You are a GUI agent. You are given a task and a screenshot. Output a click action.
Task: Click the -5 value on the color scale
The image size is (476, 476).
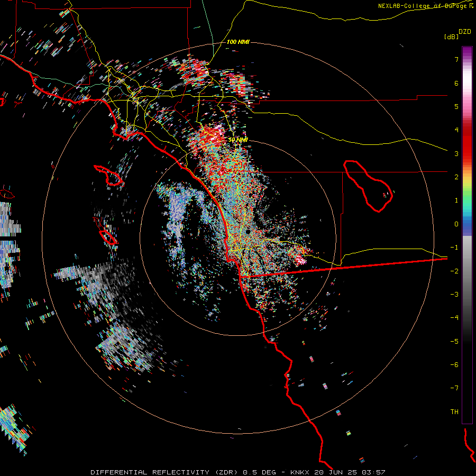pos(454,342)
